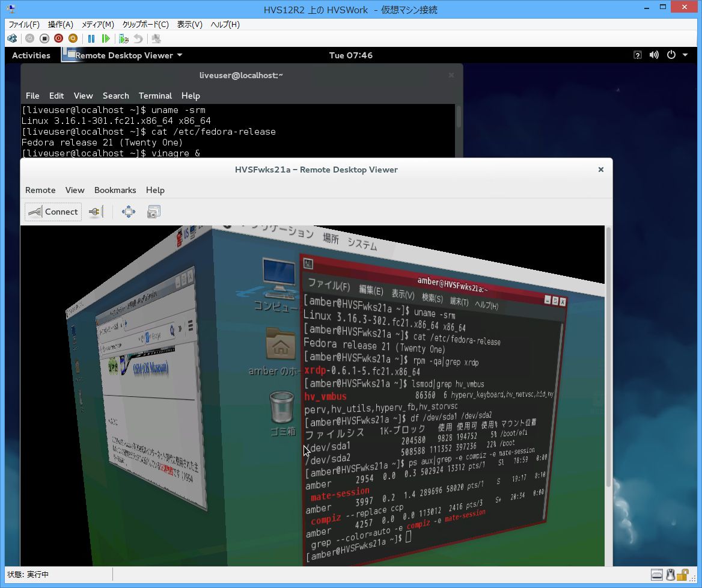Screen dimensions: 702x588
Task: Open View menu in liveuser terminal
Action: point(84,96)
